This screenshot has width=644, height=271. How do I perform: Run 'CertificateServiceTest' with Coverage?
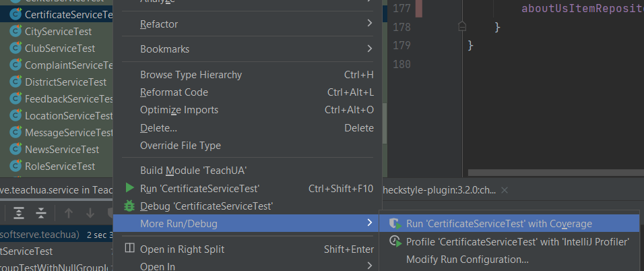[509, 223]
